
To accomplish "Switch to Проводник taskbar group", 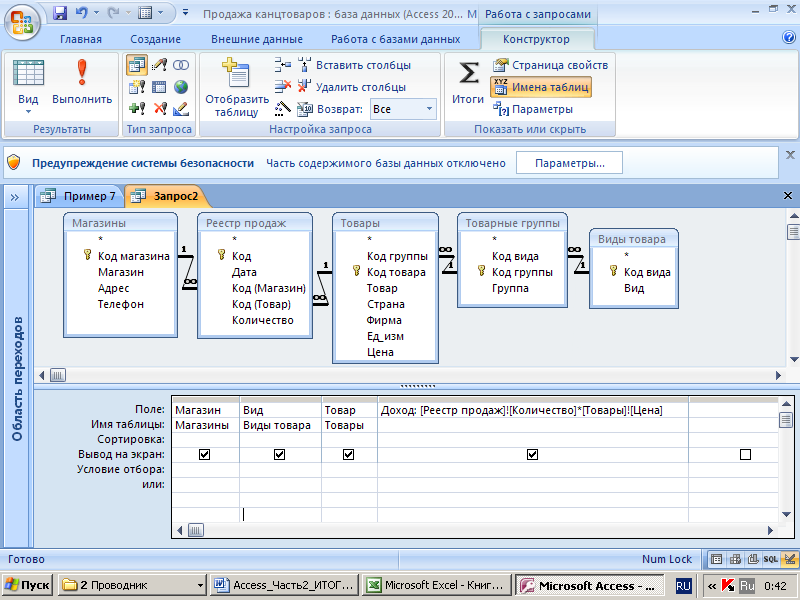I will (x=133, y=585).
